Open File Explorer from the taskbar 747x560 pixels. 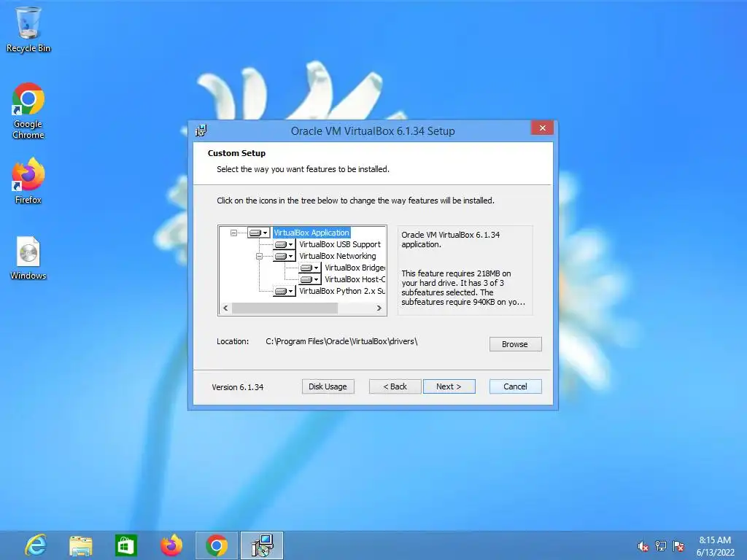pos(80,545)
